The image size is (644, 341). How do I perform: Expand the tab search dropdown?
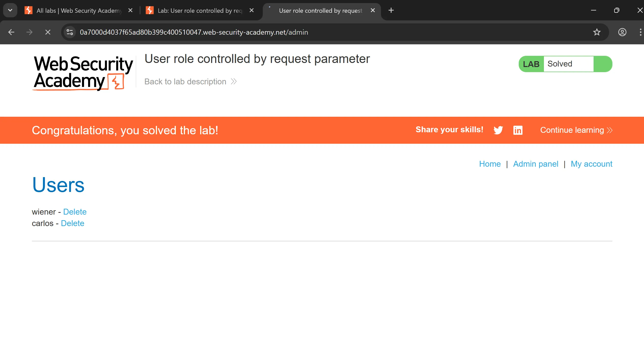click(10, 10)
